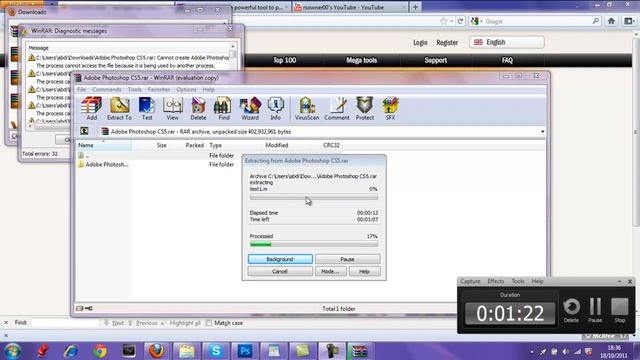Pause the screen recording
Screen dimensions: 640x360
pyautogui.click(x=595, y=310)
